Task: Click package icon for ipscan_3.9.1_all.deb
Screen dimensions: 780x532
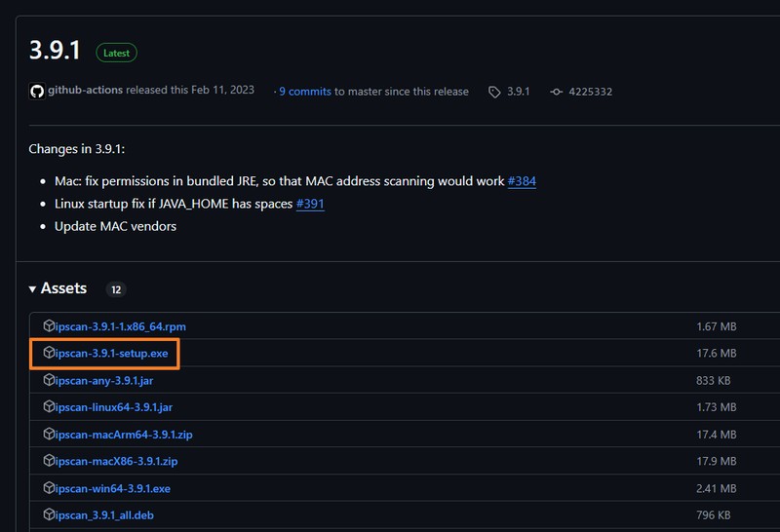Action: (x=49, y=514)
